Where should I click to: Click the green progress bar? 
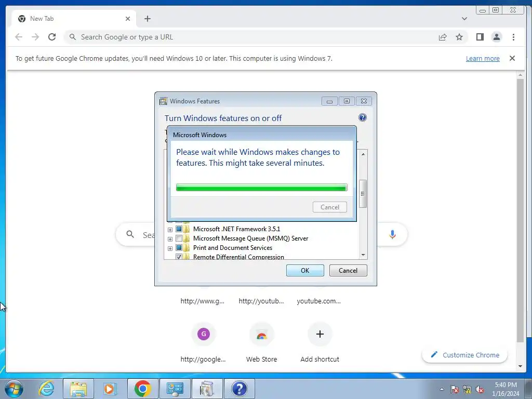coord(262,187)
